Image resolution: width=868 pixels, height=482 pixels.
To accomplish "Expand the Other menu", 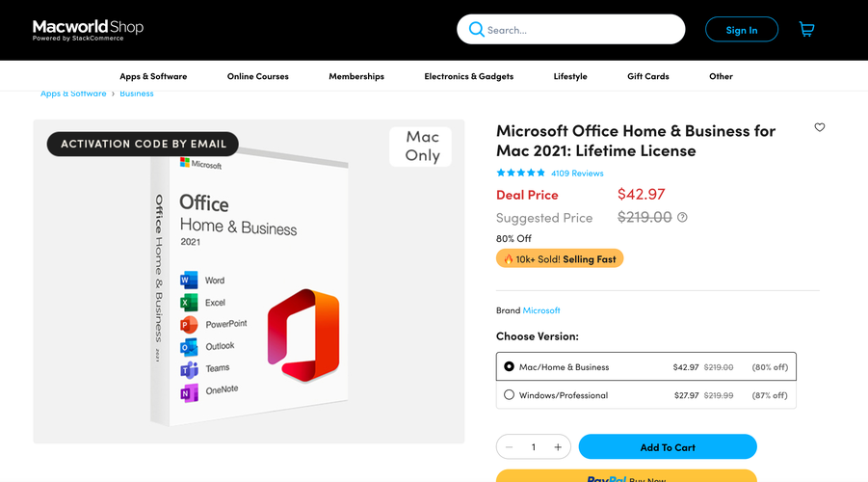I will 721,76.
